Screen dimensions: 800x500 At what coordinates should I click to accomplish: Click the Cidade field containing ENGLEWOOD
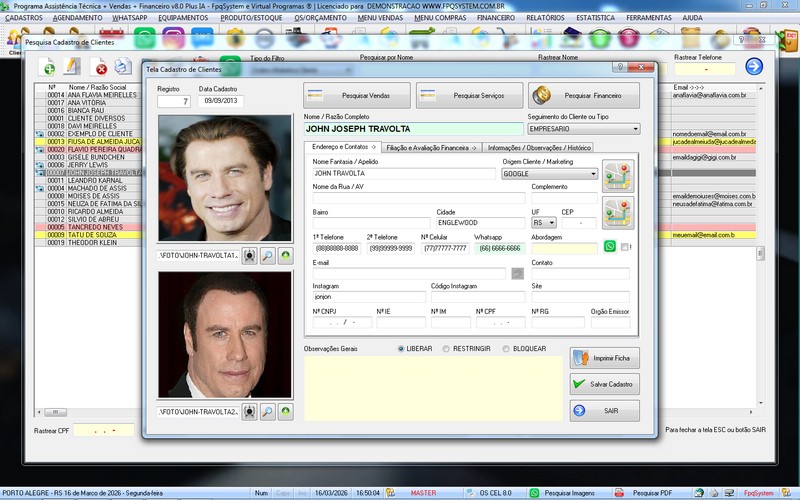[x=481, y=223]
